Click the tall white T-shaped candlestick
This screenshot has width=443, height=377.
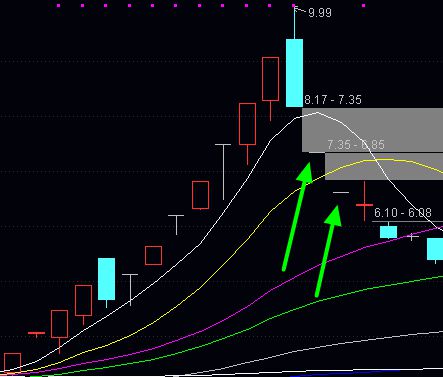pyautogui.click(x=223, y=172)
